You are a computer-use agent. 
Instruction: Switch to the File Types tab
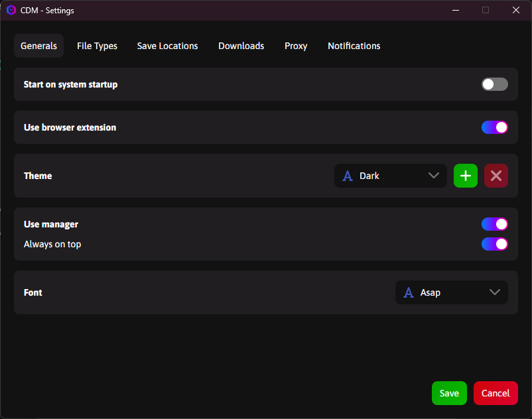tap(97, 46)
